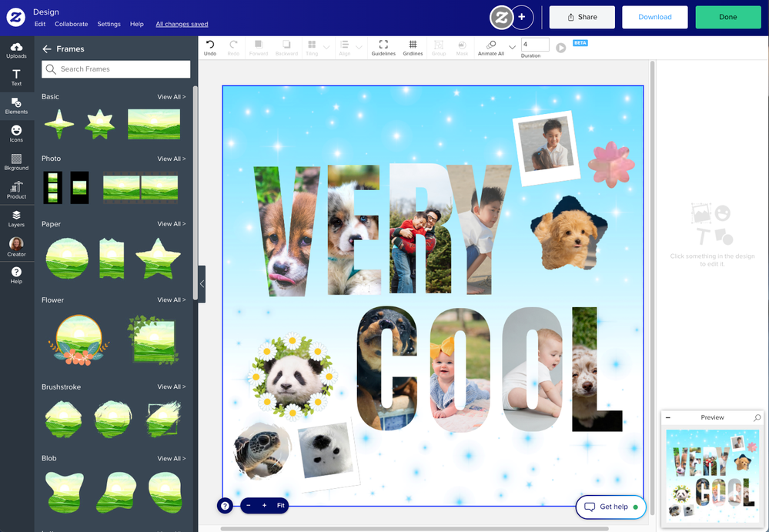The width and height of the screenshot is (769, 532).
Task: Select the four-point star Basic frame
Action: (59, 124)
